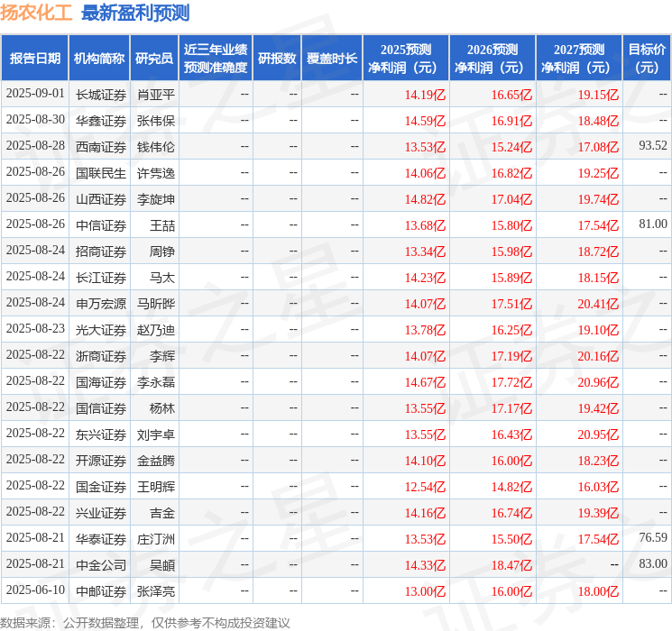This screenshot has height=631, width=672.
Task: Click the 申万宏源 institution cell
Action: (101, 304)
